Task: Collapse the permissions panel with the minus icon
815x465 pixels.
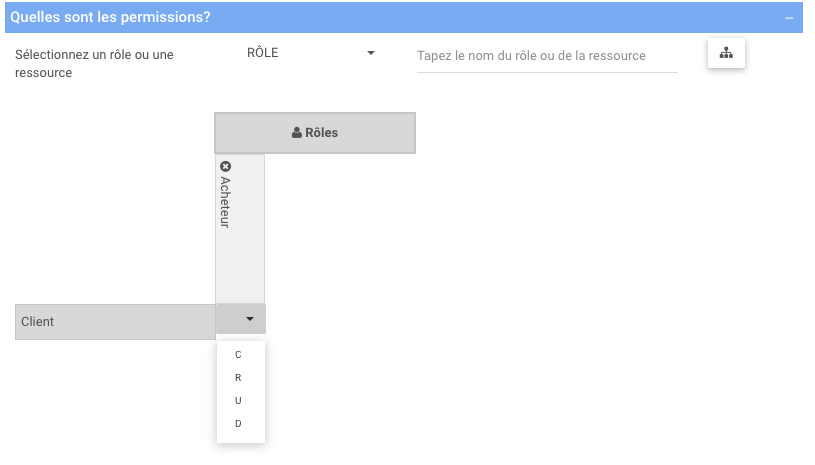Action: point(789,18)
